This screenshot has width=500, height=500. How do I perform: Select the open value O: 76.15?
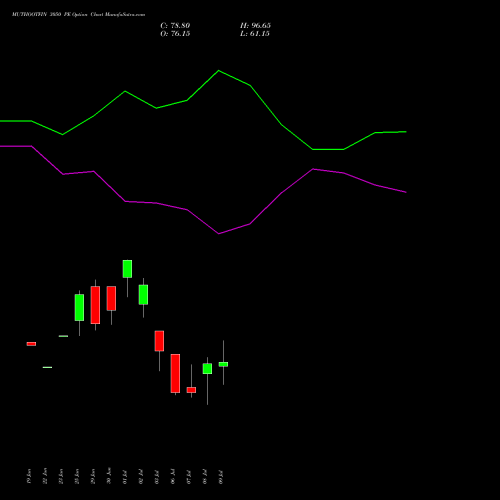175,34
